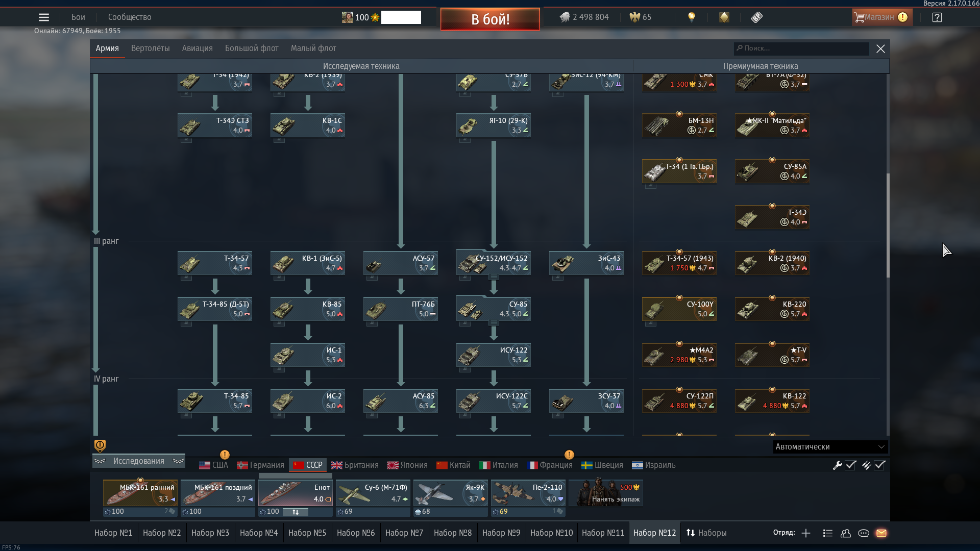Image resolution: width=980 pixels, height=551 pixels.
Task: Click the Поиск search field
Action: coord(801,48)
